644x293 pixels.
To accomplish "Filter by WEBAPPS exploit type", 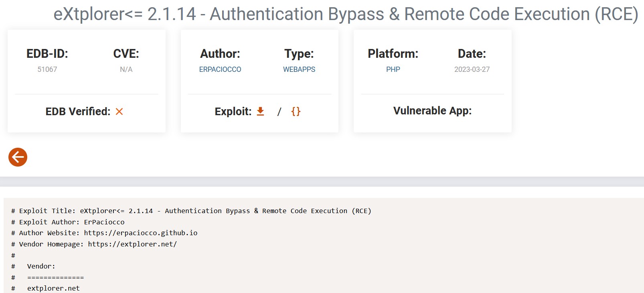I will click(x=299, y=69).
